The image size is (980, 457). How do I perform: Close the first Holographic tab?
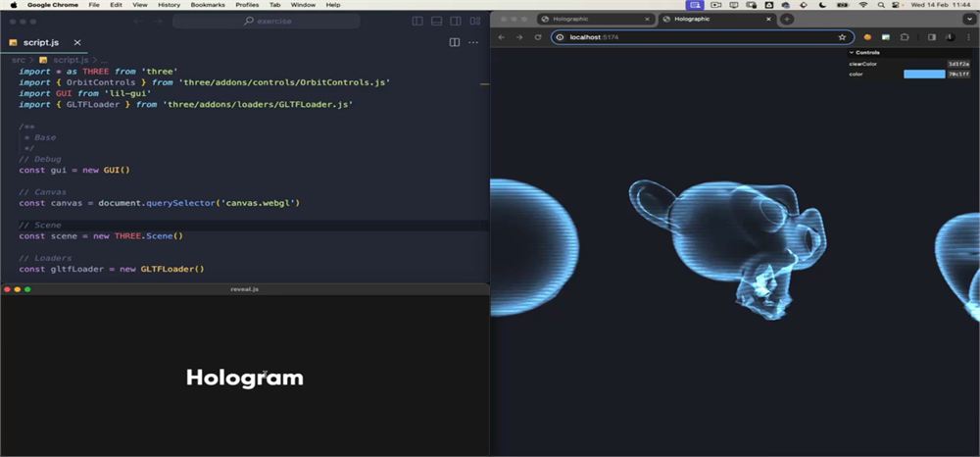(647, 20)
